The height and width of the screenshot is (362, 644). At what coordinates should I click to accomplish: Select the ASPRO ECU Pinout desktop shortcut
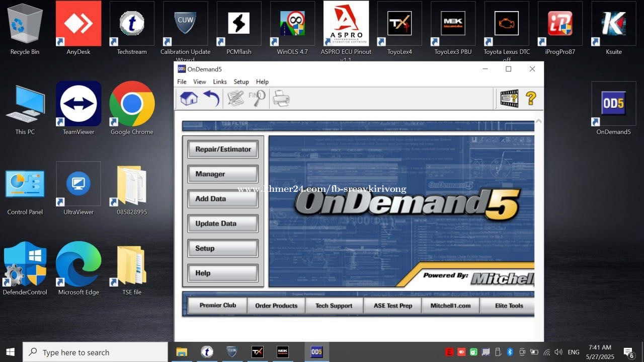pos(346,31)
